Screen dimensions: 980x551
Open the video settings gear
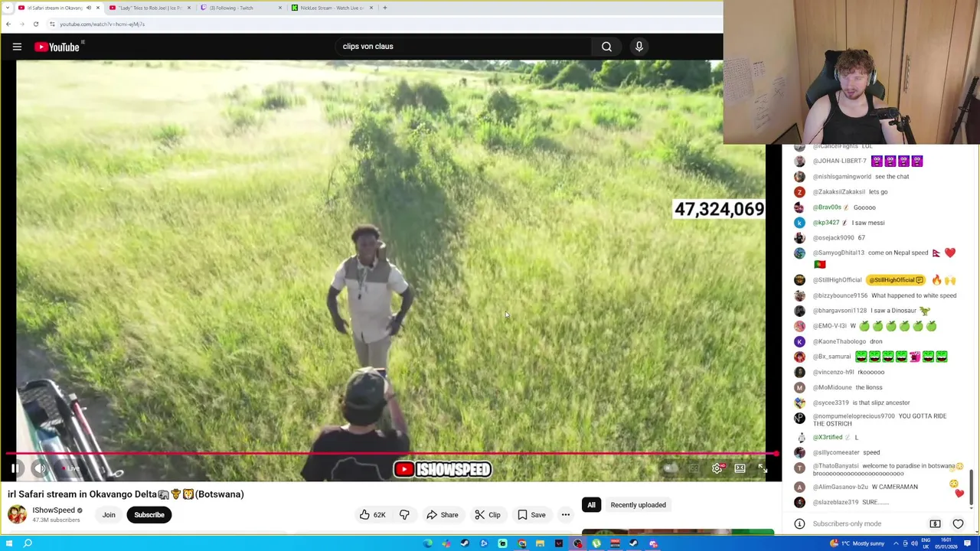(717, 468)
